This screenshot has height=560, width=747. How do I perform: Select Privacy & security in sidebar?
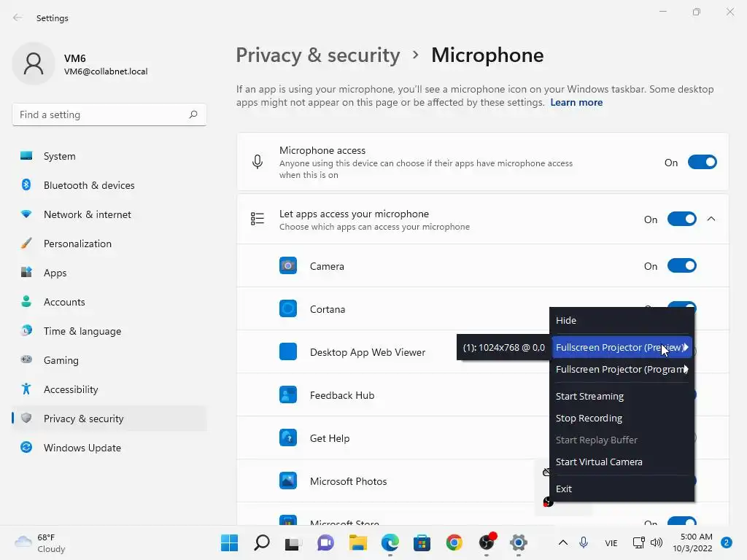109,419
